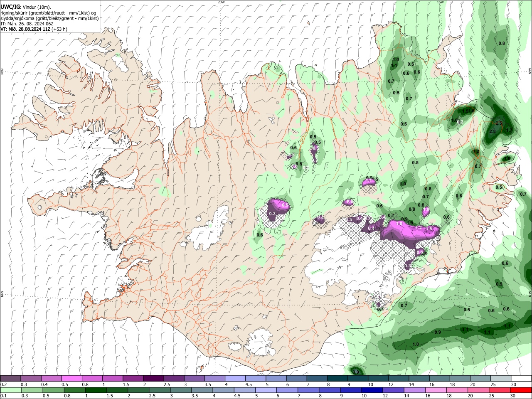This screenshot has width=532, height=399.
Task: Click the lilac swatch between 14 and 16
Action: (415, 390)
